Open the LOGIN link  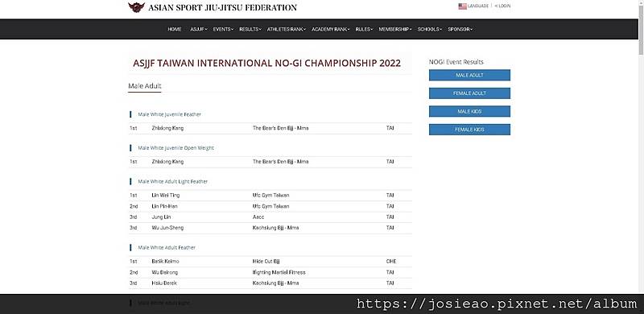(x=502, y=6)
